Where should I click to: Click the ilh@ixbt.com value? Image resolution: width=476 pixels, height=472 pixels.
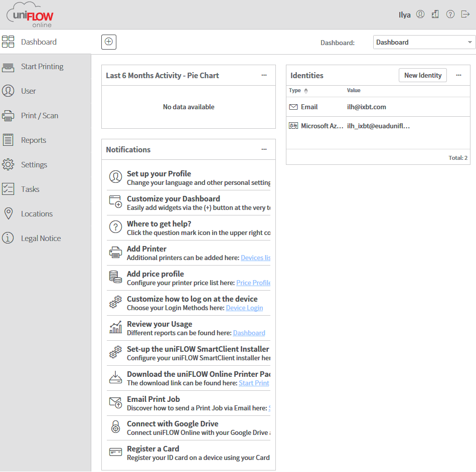367,107
